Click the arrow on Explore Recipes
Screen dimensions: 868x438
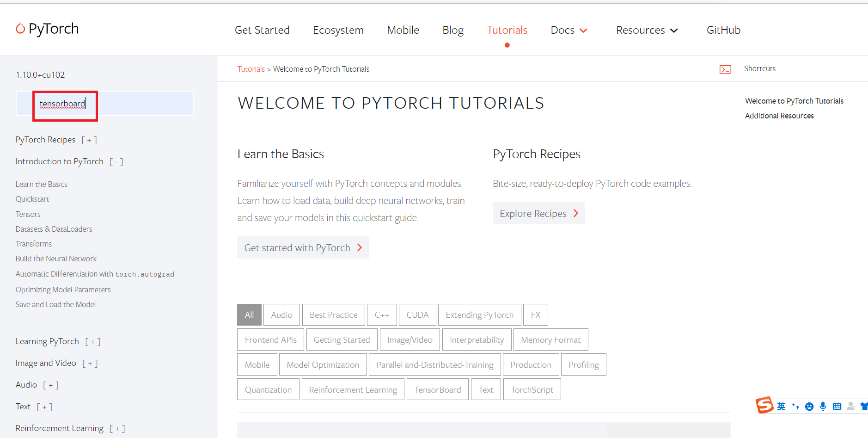pyautogui.click(x=576, y=213)
